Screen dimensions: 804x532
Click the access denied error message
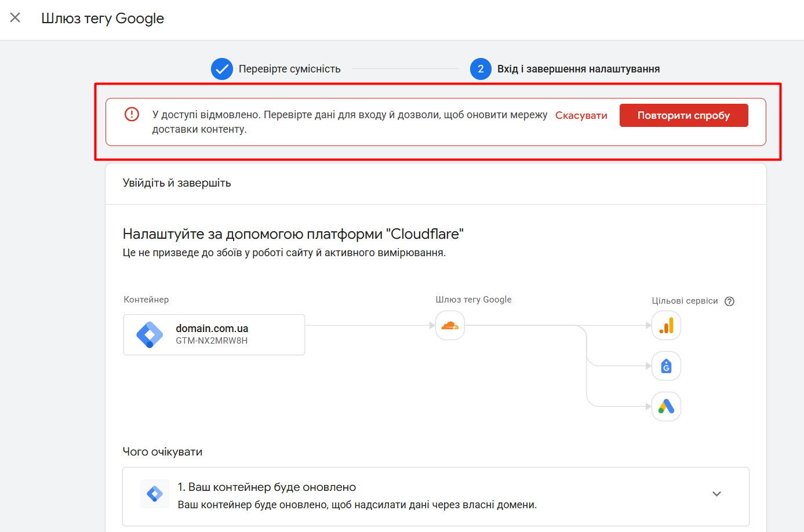click(350, 122)
